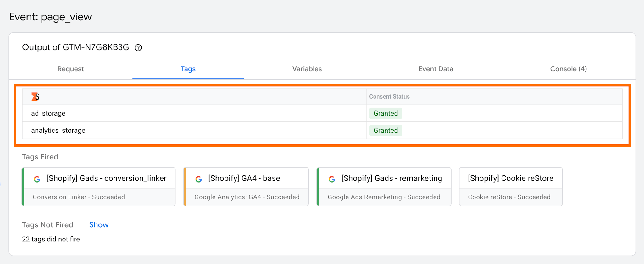
Task: Open [Shopify] Cookie reStore tag card
Action: 511,186
